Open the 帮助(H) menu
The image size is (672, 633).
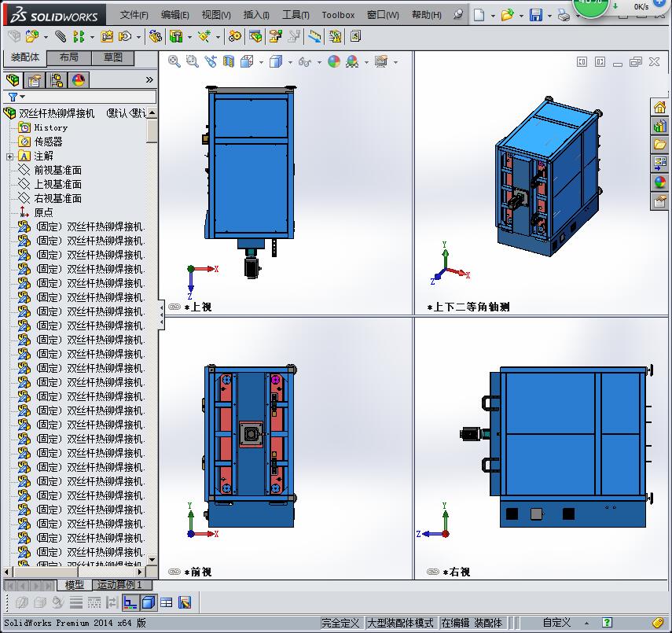427,15
